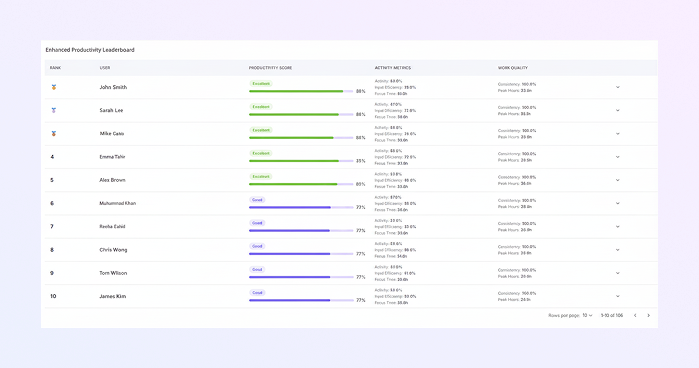Expand the third-ranked user's row chevron
699x368 pixels.
(x=618, y=134)
